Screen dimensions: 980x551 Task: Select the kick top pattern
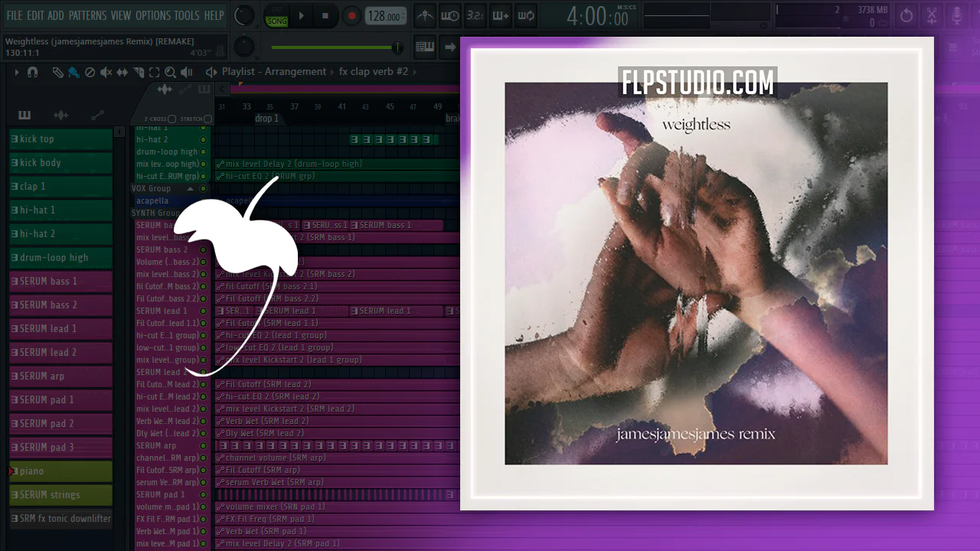tap(60, 139)
